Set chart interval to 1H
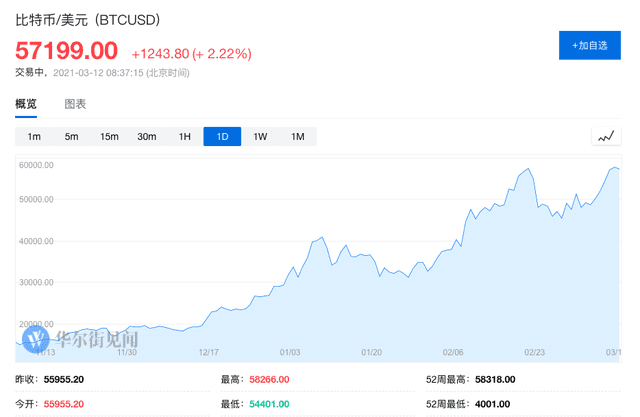 184,136
